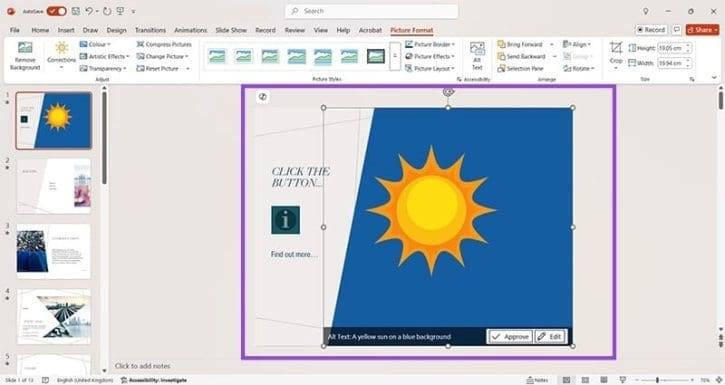Switch to Slide Sorter view in status bar
The image size is (725, 385).
click(585, 380)
